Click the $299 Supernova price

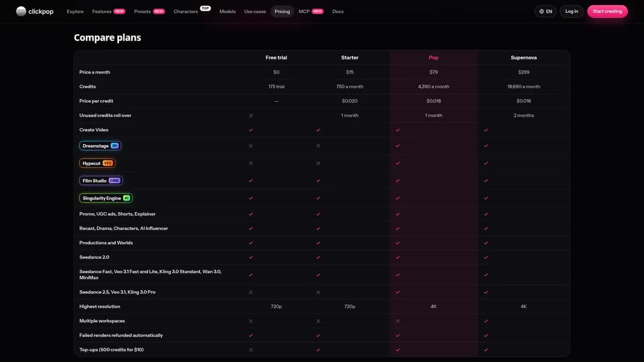pos(524,72)
